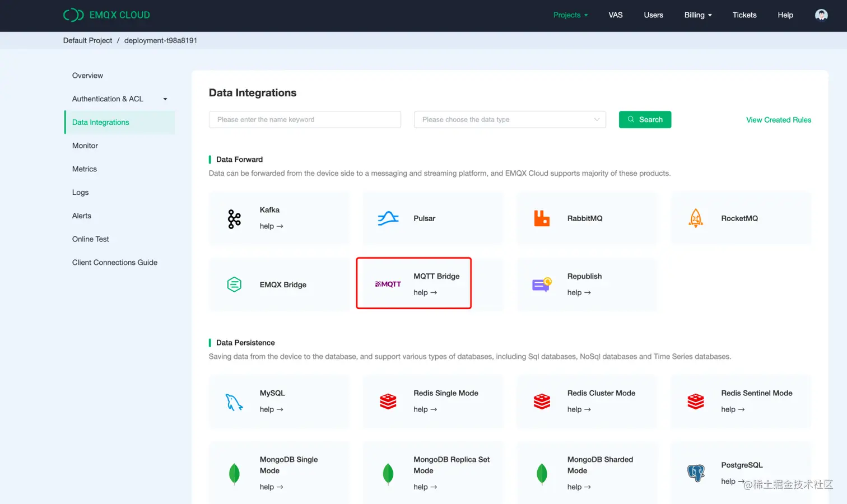The height and width of the screenshot is (504, 847).
Task: Open VAS in top navigation
Action: 616,15
